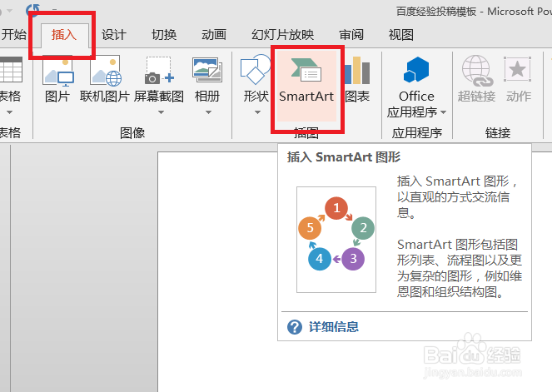This screenshot has height=392, width=552.
Task: Open the 设计 design tab
Action: point(114,35)
